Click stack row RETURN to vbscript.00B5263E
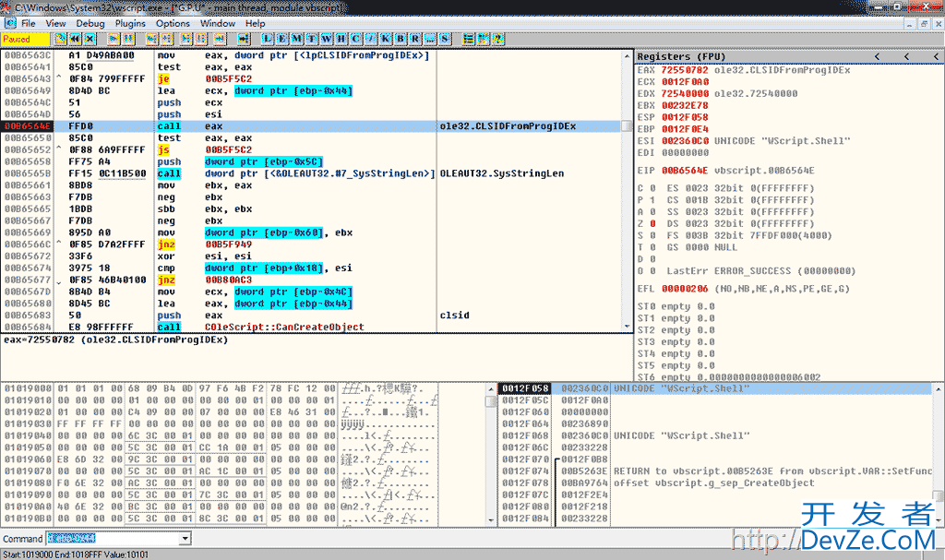The width and height of the screenshot is (945, 560). point(715,471)
